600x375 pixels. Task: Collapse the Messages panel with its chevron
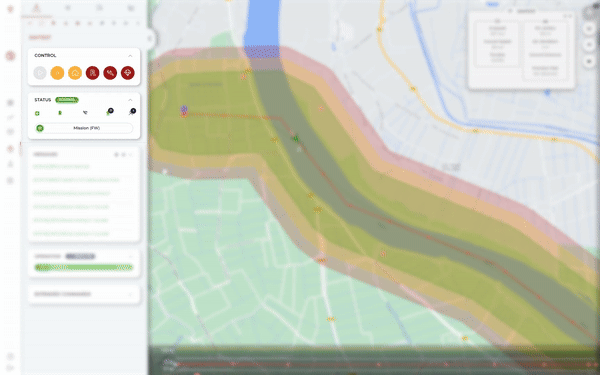pyautogui.click(x=131, y=155)
